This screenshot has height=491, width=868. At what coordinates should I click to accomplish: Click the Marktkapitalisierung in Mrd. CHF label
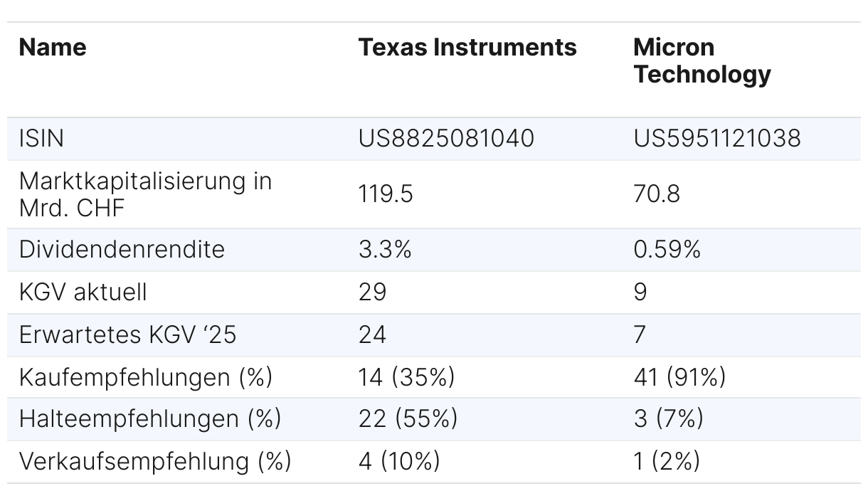click(x=146, y=194)
